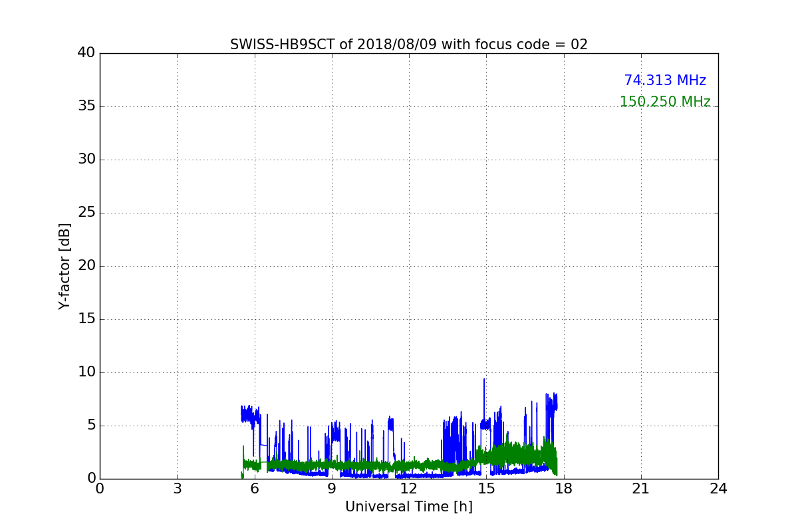Click the 'Universal Time [h]' axis label
This screenshot has width=798, height=532.
[x=409, y=507]
